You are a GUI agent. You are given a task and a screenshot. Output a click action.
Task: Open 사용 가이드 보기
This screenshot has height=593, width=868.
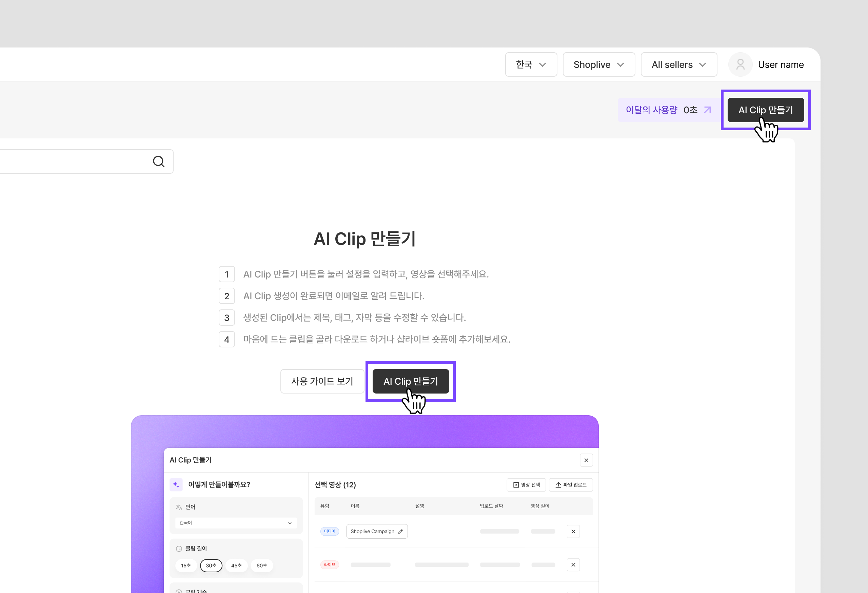tap(322, 381)
